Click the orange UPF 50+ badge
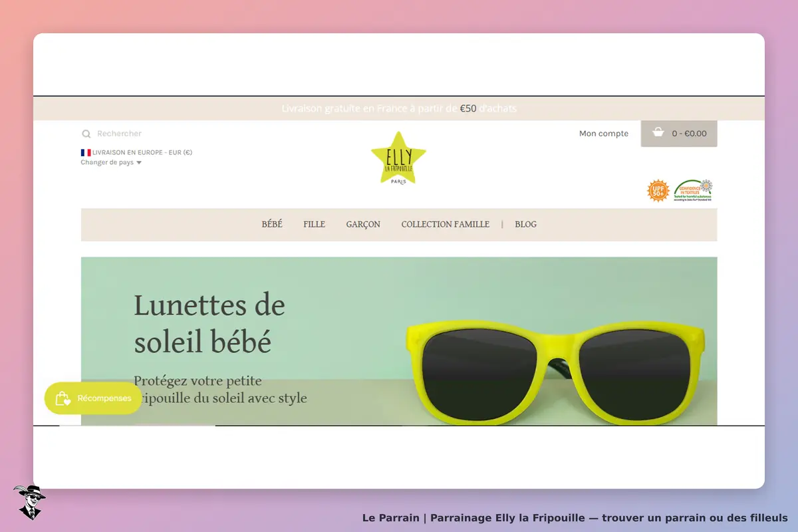This screenshot has height=532, width=798. tap(658, 191)
